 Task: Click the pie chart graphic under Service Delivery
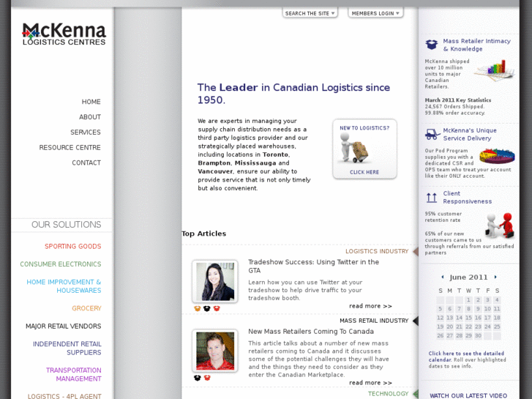(497, 156)
